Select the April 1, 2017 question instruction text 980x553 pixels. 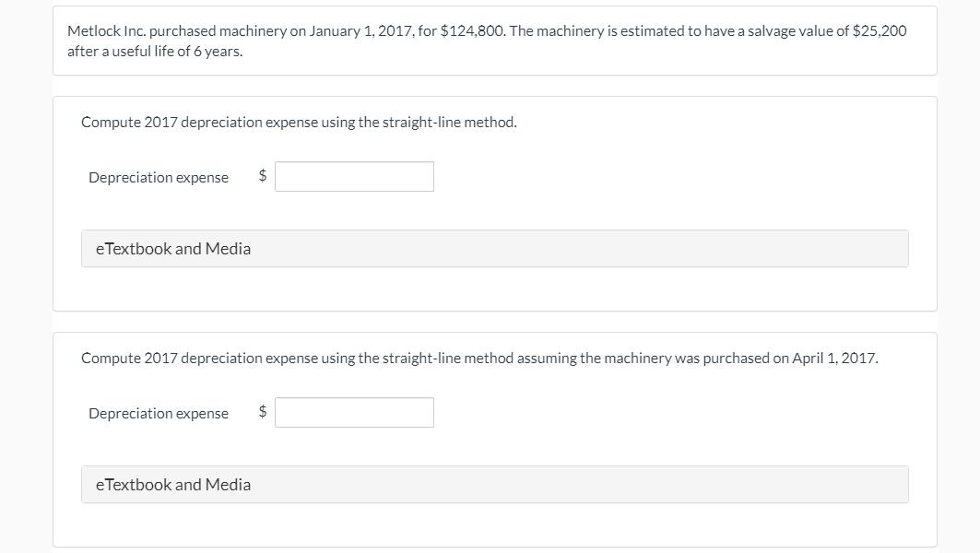tap(479, 357)
